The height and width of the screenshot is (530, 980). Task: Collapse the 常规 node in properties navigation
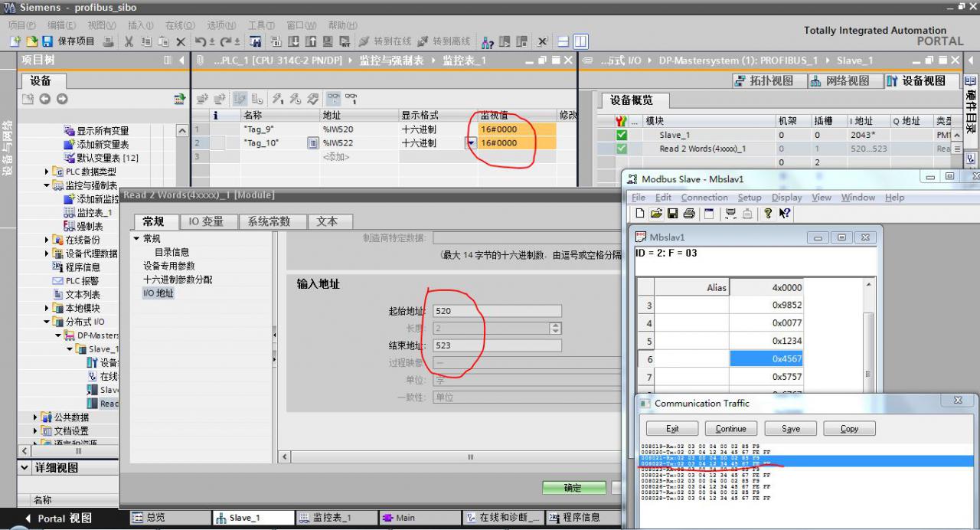[x=137, y=239]
